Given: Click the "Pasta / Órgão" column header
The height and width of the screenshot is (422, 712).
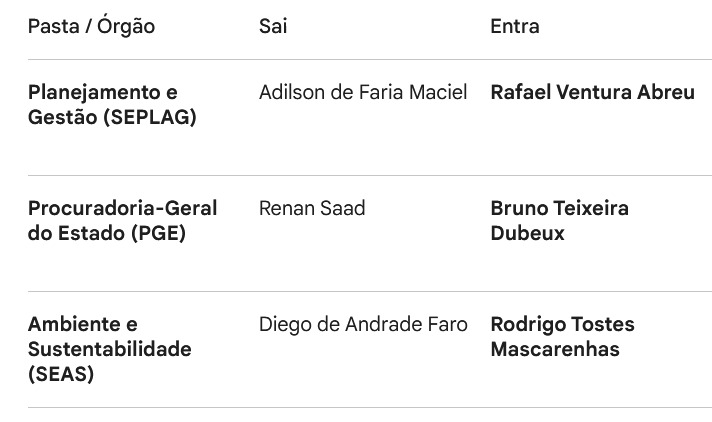Looking at the screenshot, I should 91,27.
